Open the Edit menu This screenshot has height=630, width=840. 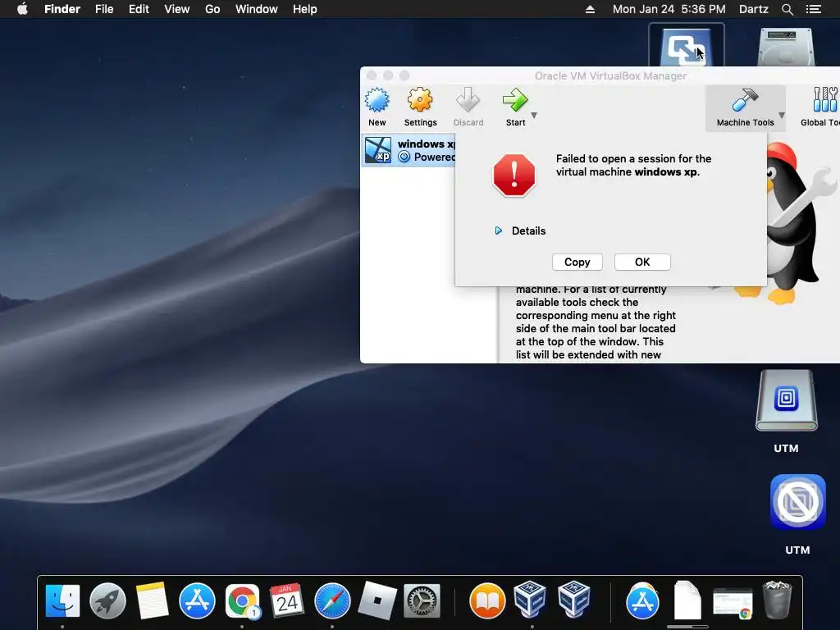pyautogui.click(x=139, y=9)
